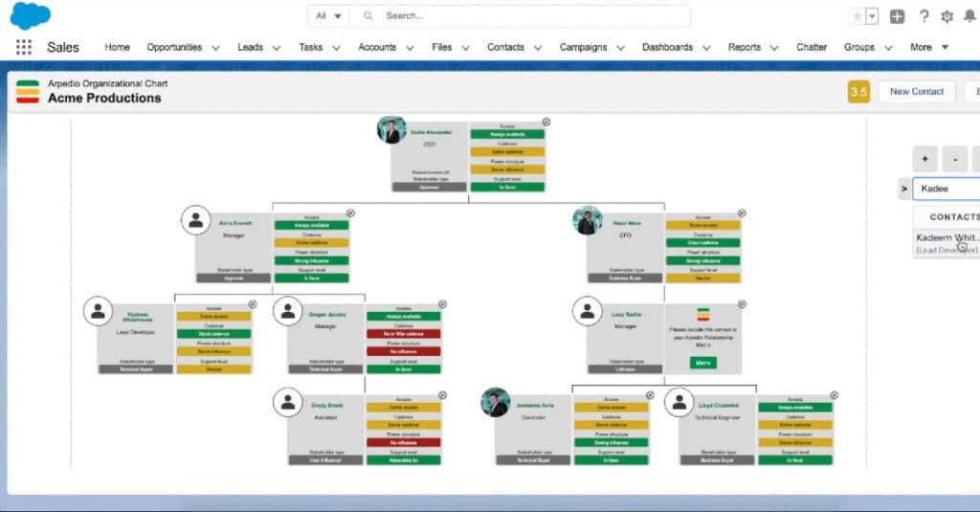Click the New Contact button
The height and width of the screenshot is (512, 980).
click(916, 91)
